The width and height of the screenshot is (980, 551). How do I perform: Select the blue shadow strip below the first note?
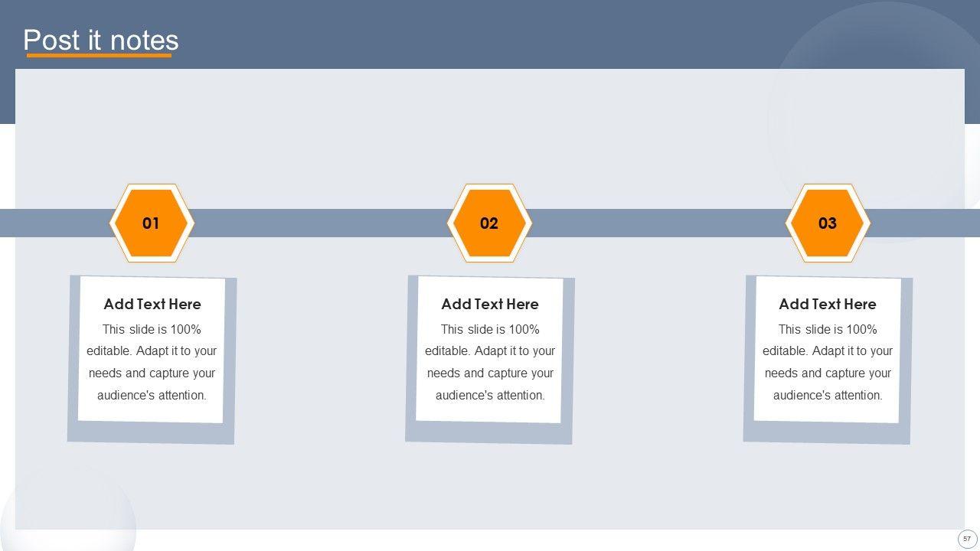[151, 432]
